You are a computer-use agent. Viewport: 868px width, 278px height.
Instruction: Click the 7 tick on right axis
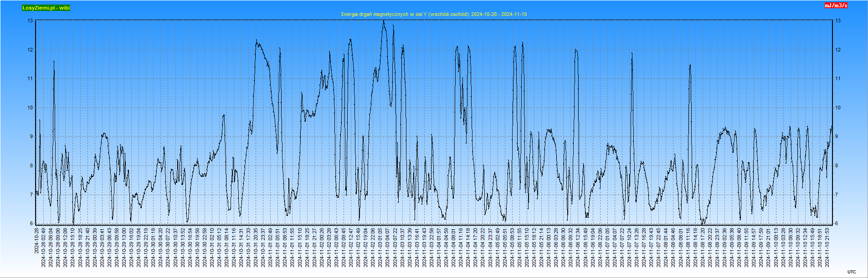click(837, 195)
